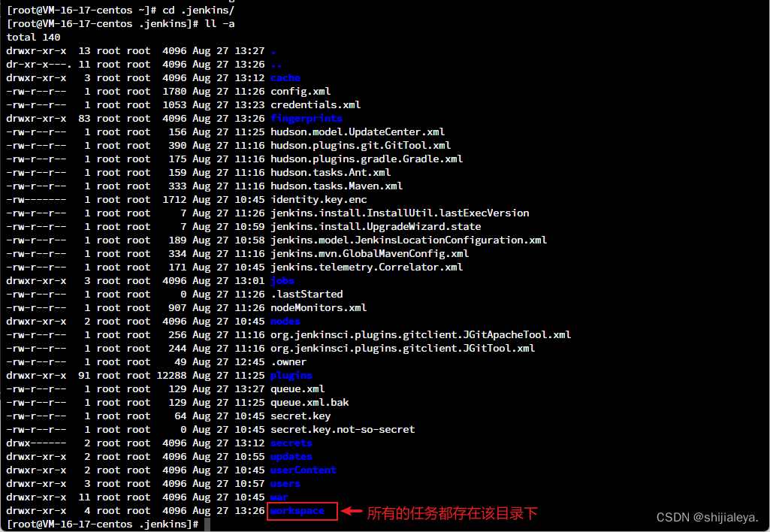Select nodeMonitors.xml file name
The width and height of the screenshot is (770, 532).
(319, 307)
